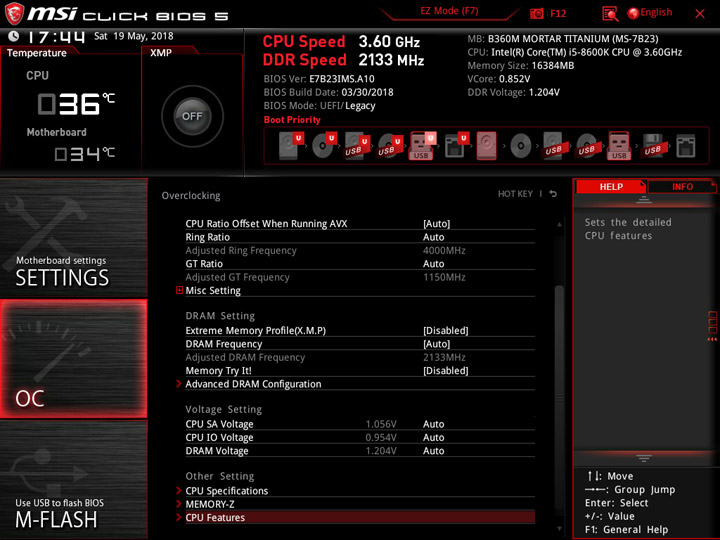
Task: Click the Adjusted Ring Frequency 4000MHz value
Action: tap(444, 251)
